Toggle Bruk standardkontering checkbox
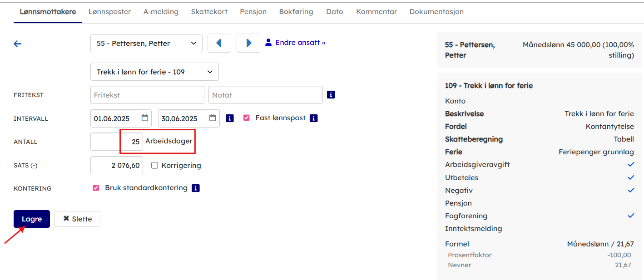The width and height of the screenshot is (644, 280). [x=96, y=188]
